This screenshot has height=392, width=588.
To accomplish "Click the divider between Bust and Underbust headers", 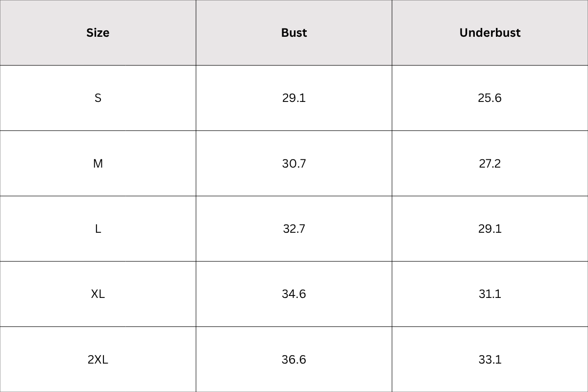I will 392,33.
